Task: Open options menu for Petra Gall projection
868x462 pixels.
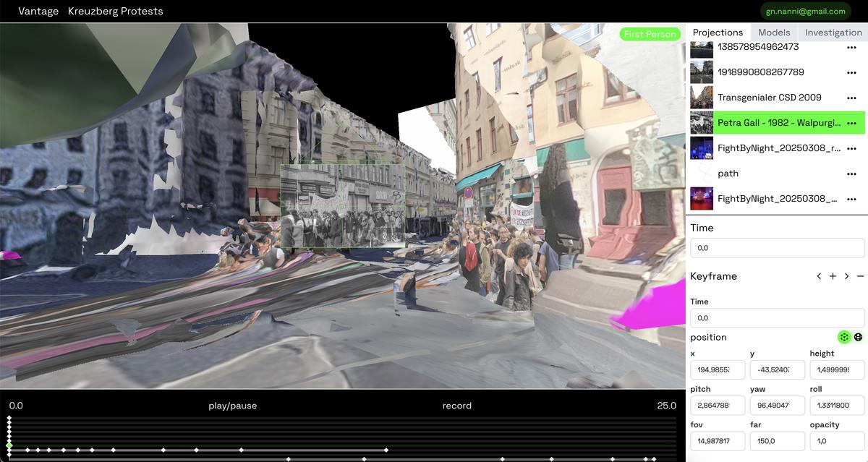Action: tap(851, 123)
